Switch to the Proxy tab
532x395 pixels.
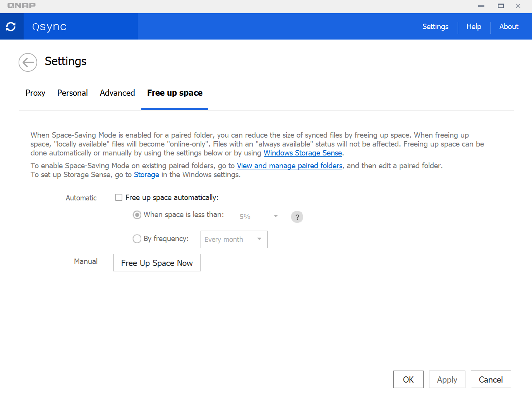(35, 93)
